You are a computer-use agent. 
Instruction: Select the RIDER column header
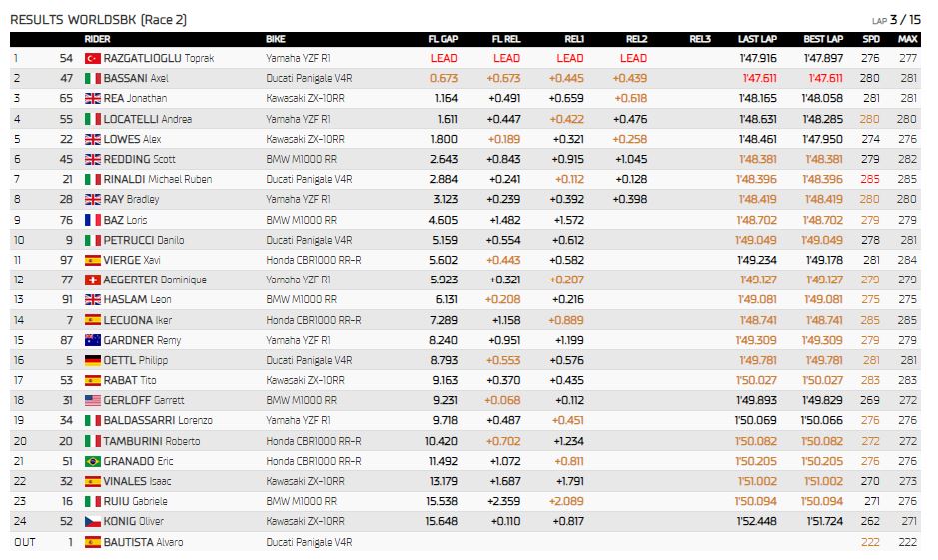pyautogui.click(x=97, y=39)
